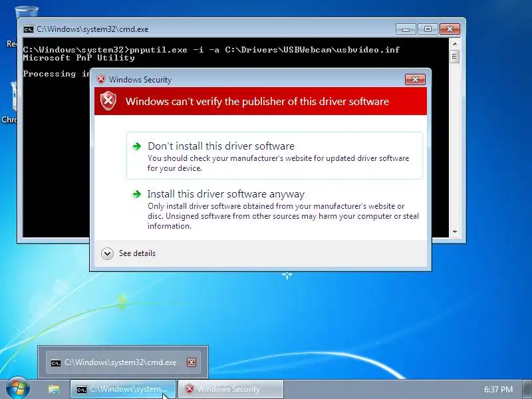Maximize the cmd.exe window
This screenshot has width=532, height=399.
[428, 29]
